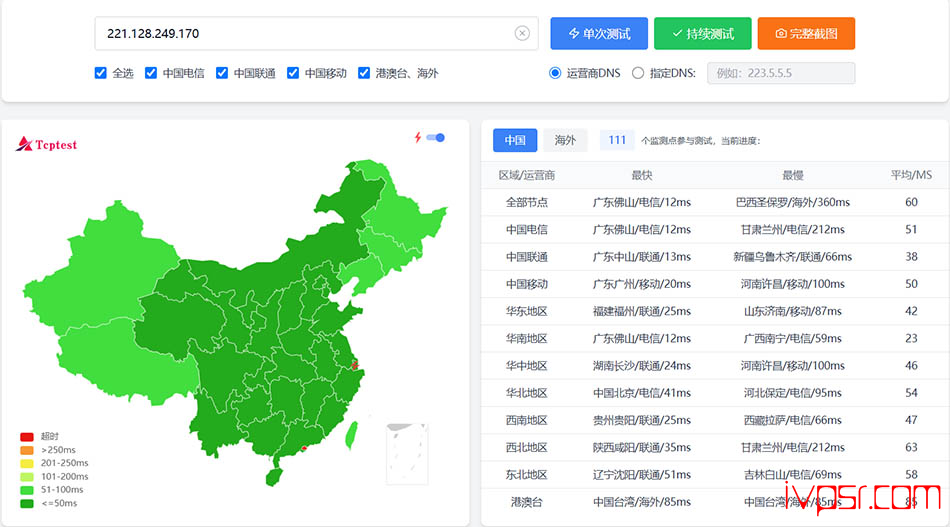Click the red lightning bolt icon
The width and height of the screenshot is (950, 527).
point(417,138)
